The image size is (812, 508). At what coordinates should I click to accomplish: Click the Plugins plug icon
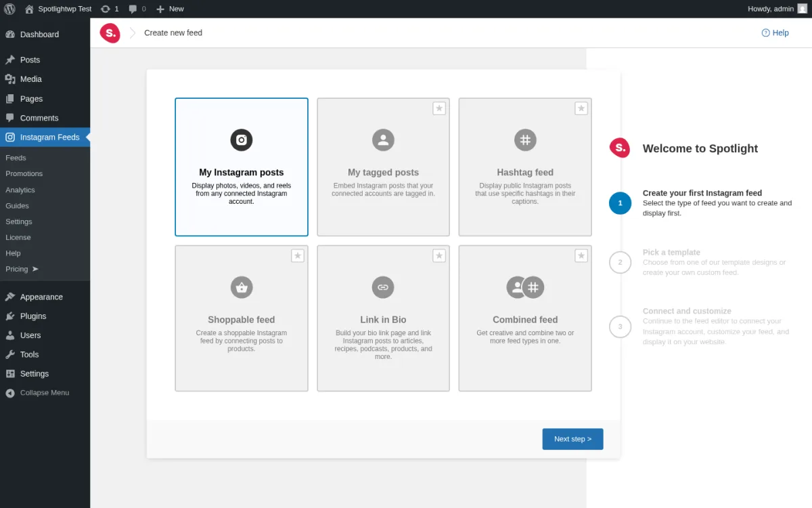coord(10,316)
